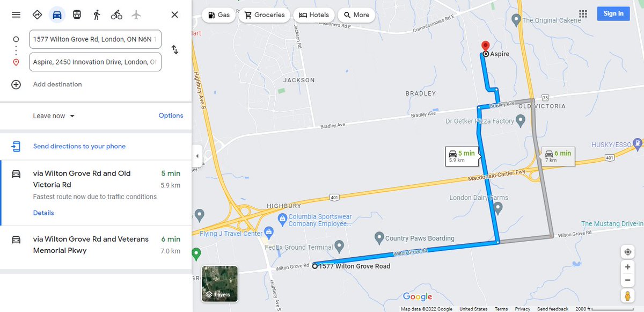The width and height of the screenshot is (644, 312).
Task: Switch to cycling travel mode
Action: [x=116, y=14]
